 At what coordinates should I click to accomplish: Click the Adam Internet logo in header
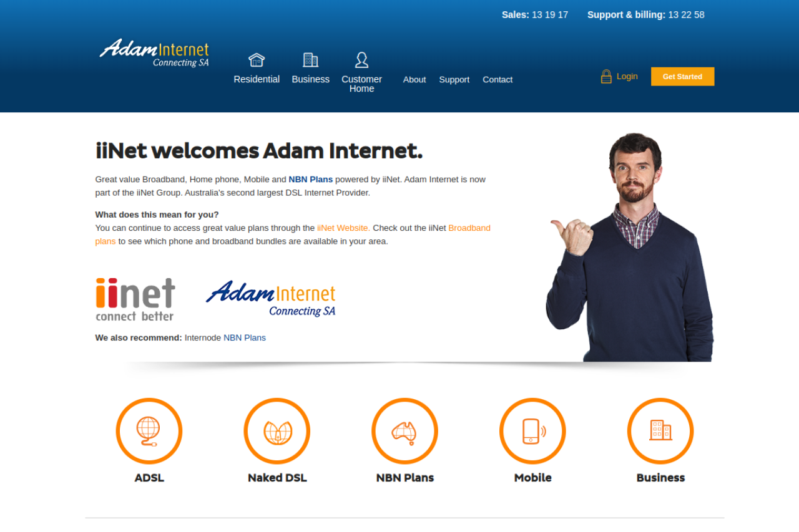point(154,52)
